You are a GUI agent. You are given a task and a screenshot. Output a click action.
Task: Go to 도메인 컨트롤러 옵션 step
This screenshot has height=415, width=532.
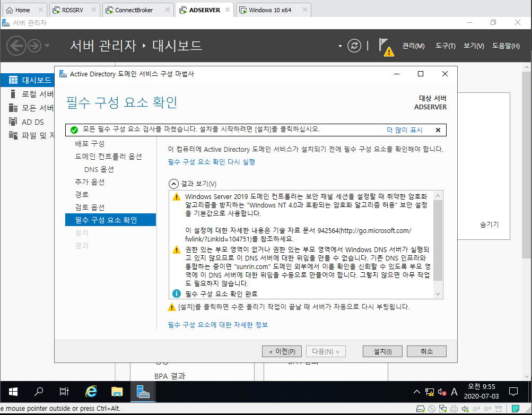pos(108,157)
